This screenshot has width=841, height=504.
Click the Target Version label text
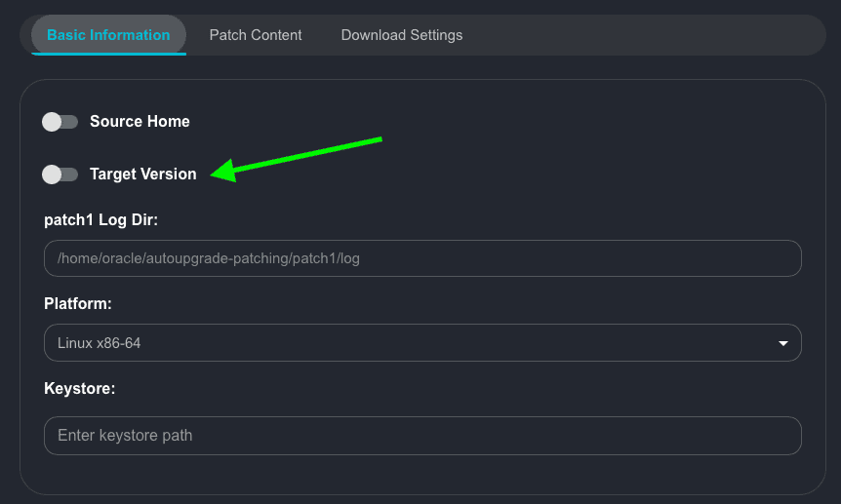142,174
